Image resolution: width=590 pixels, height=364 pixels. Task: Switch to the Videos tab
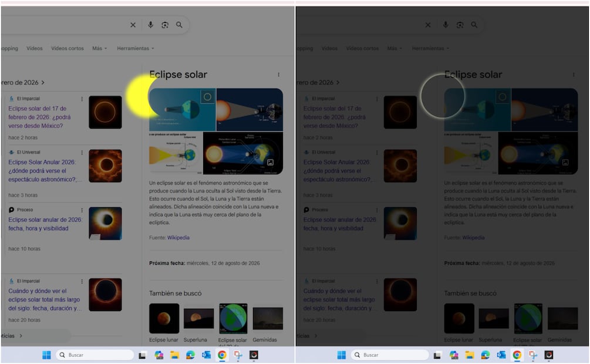tap(36, 48)
